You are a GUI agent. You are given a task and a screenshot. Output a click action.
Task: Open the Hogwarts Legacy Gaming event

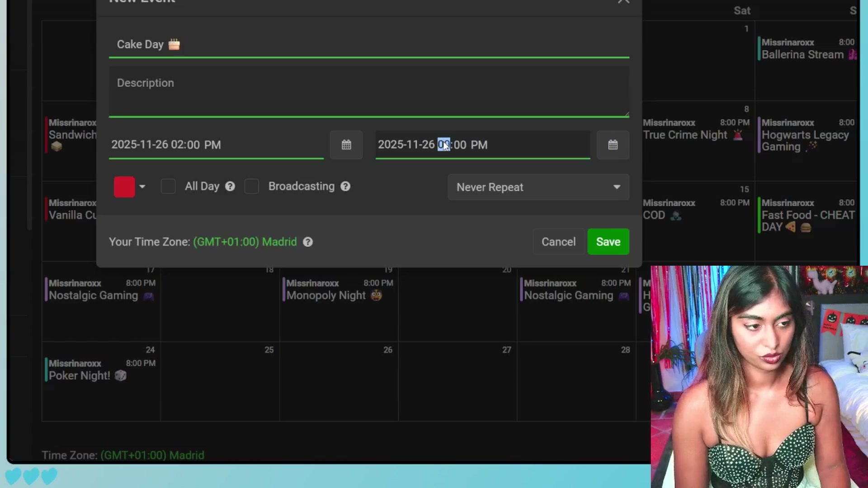(807, 135)
